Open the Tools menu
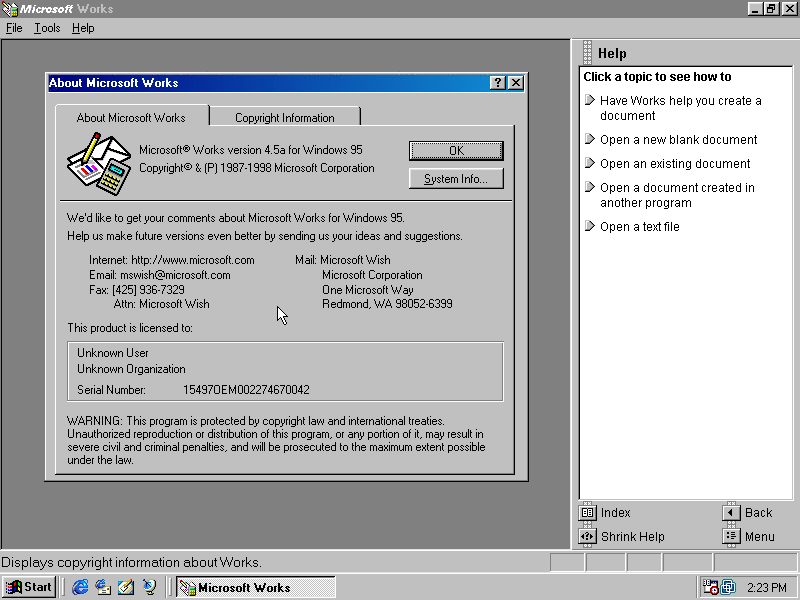This screenshot has width=800, height=600. click(47, 28)
